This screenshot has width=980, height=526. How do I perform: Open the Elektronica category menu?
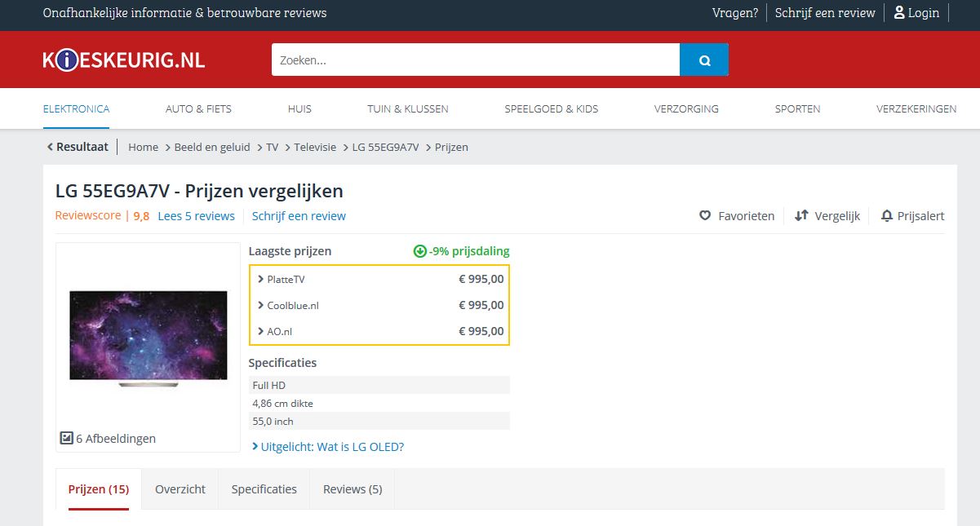tap(76, 108)
